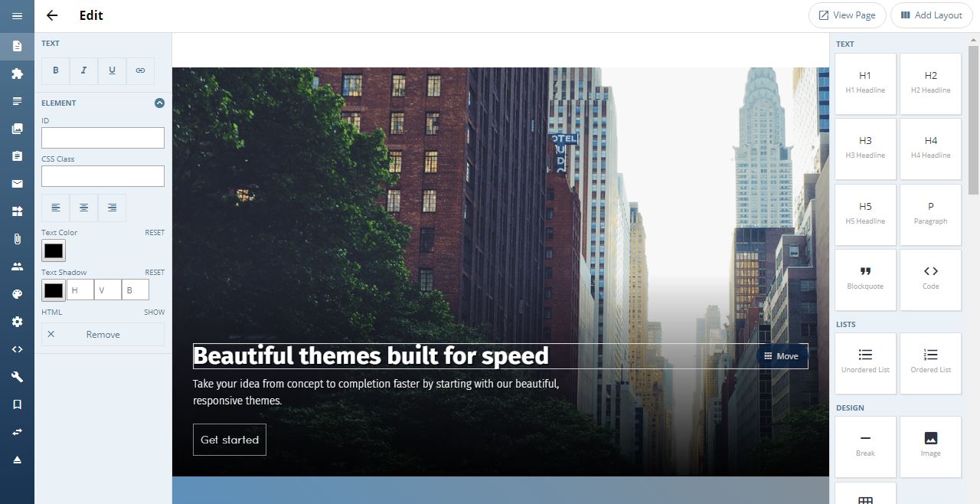Open the Pages sidebar icon
Viewport: 980px width, 504px height.
17,46
